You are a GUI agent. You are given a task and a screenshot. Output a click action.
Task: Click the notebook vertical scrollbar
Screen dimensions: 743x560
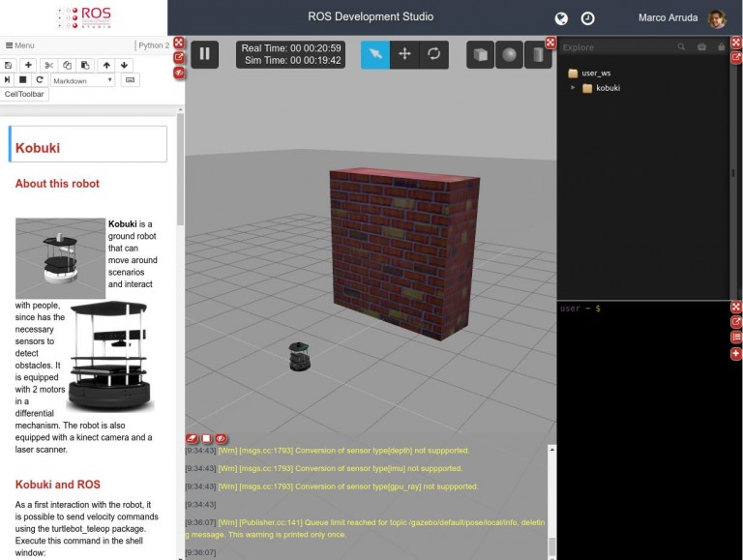pos(180,169)
